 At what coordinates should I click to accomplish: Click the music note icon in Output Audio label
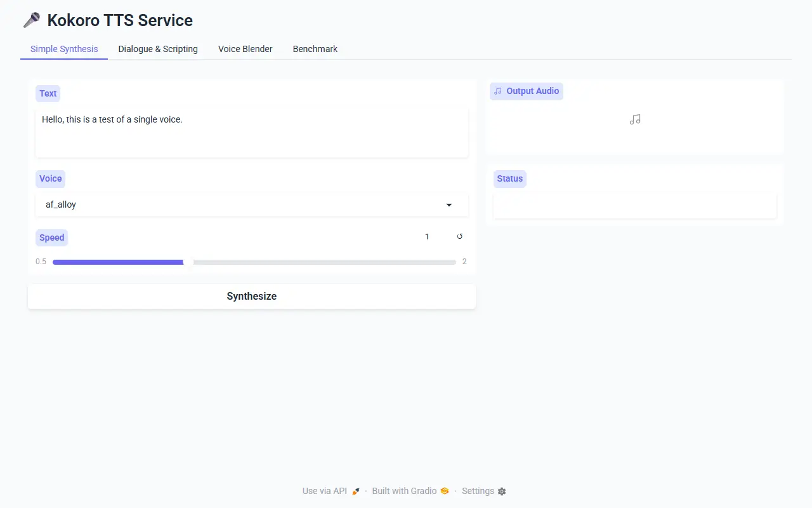point(498,91)
